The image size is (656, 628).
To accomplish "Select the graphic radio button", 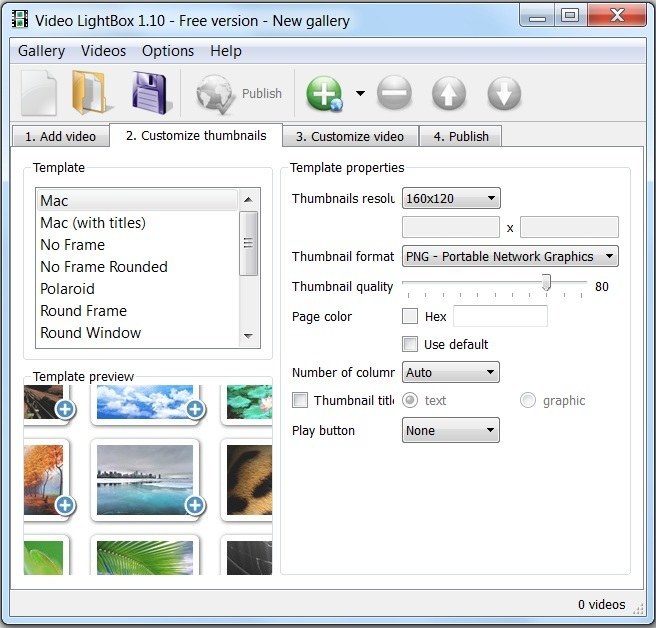I will [x=528, y=400].
